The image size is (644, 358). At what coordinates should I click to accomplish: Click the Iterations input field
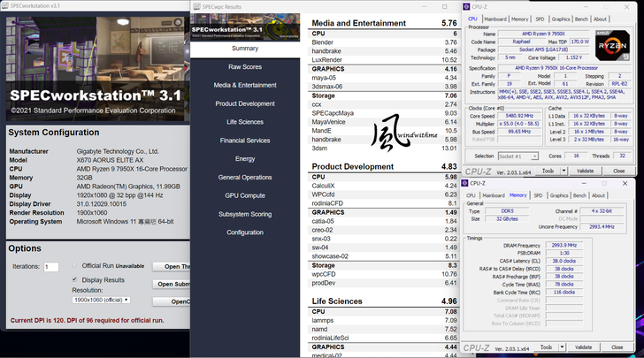[x=51, y=267]
